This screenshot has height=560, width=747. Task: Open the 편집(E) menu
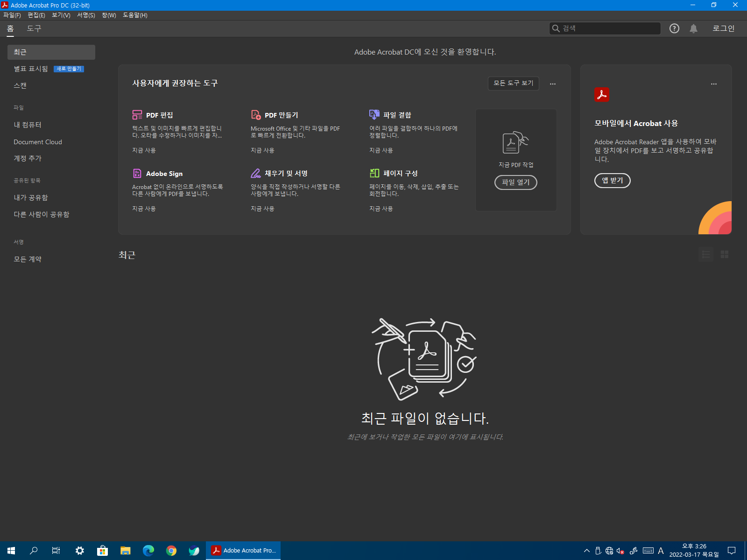tap(36, 15)
